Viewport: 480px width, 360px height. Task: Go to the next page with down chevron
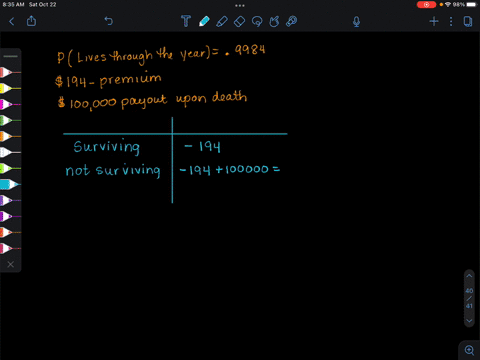[469, 321]
